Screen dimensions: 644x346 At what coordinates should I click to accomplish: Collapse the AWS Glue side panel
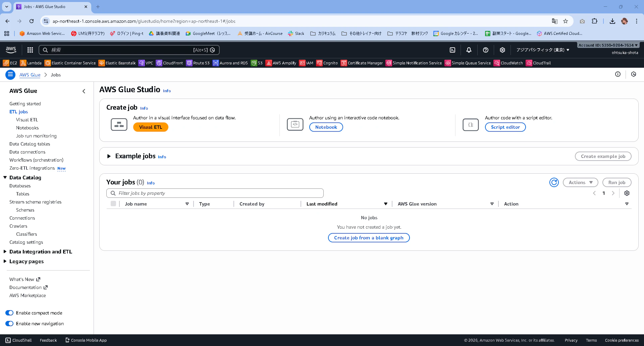84,91
